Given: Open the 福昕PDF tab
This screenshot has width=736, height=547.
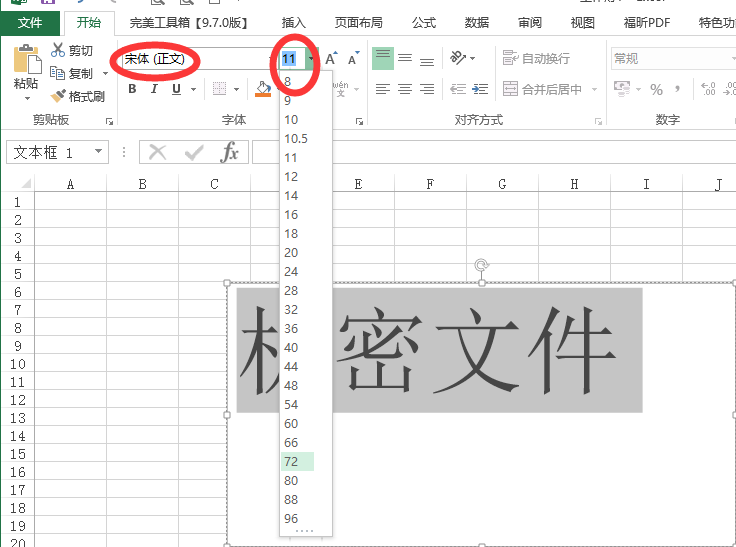Looking at the screenshot, I should (646, 23).
